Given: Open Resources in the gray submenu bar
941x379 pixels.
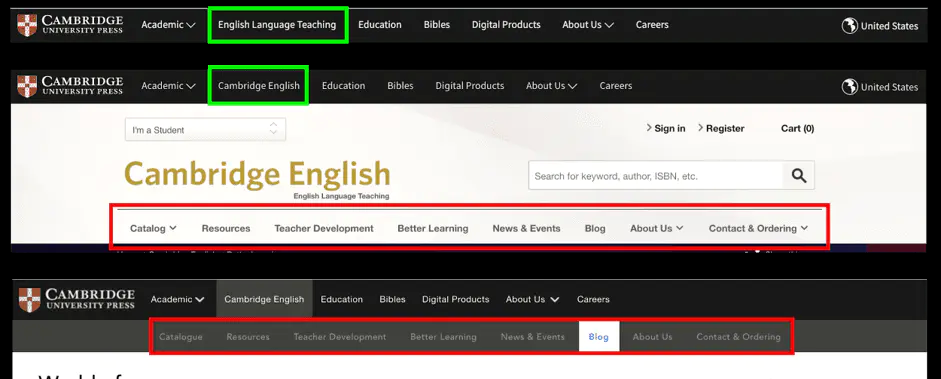Looking at the screenshot, I should coord(248,336).
